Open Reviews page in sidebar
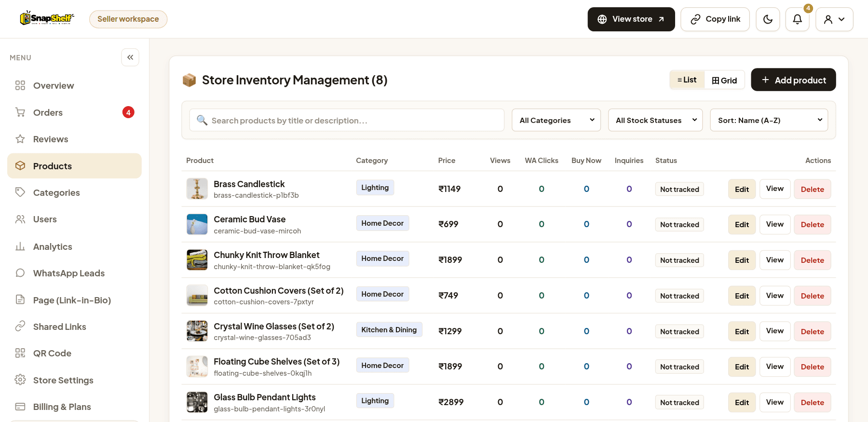The height and width of the screenshot is (422, 868). click(74, 139)
